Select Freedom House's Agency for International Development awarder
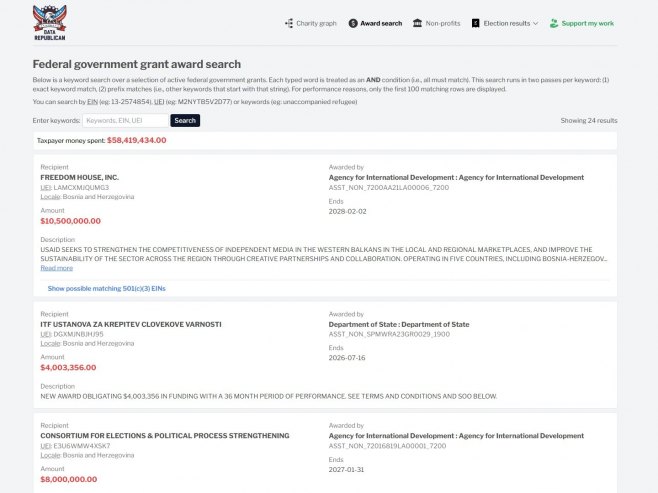Viewport: 658px width, 493px height. pyautogui.click(x=456, y=177)
